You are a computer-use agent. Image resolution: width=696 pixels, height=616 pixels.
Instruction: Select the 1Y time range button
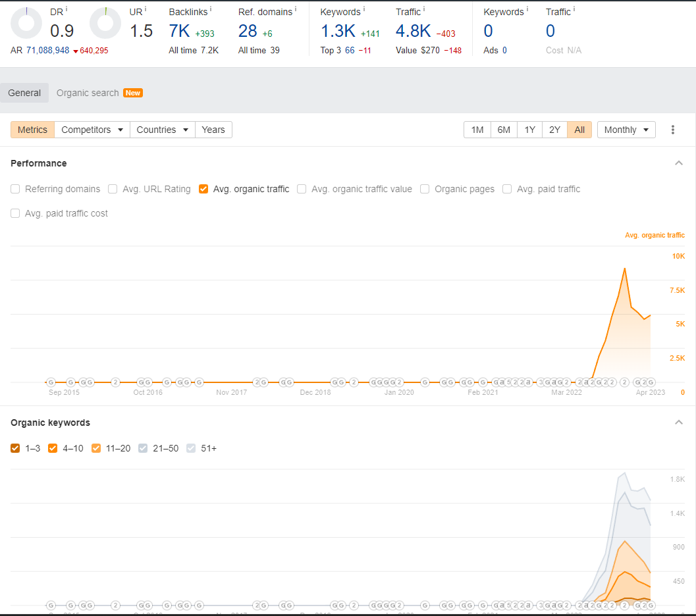(x=529, y=130)
